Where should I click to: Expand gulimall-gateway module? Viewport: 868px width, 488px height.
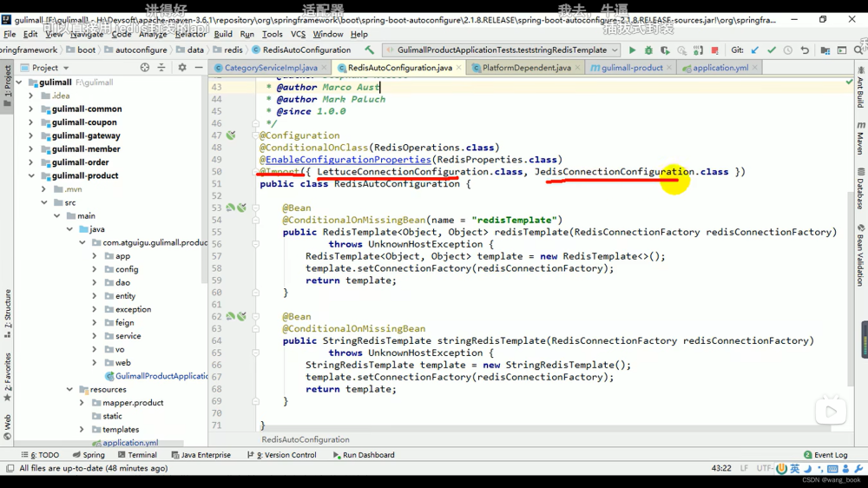(31, 135)
